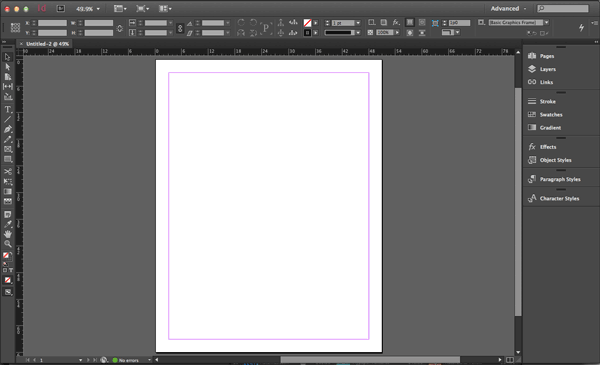600x365 pixels.
Task: Open the Arrange Documents dropdown
Action: pyautogui.click(x=165, y=8)
